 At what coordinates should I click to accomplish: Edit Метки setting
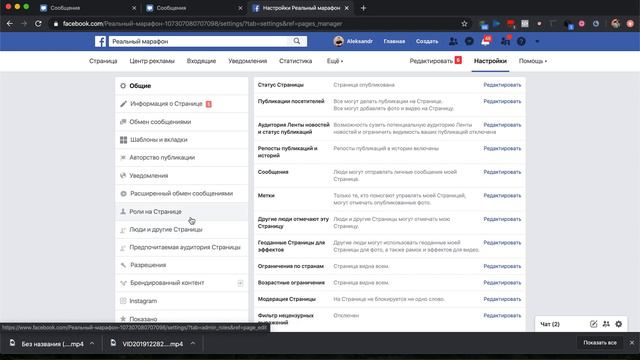pos(502,196)
